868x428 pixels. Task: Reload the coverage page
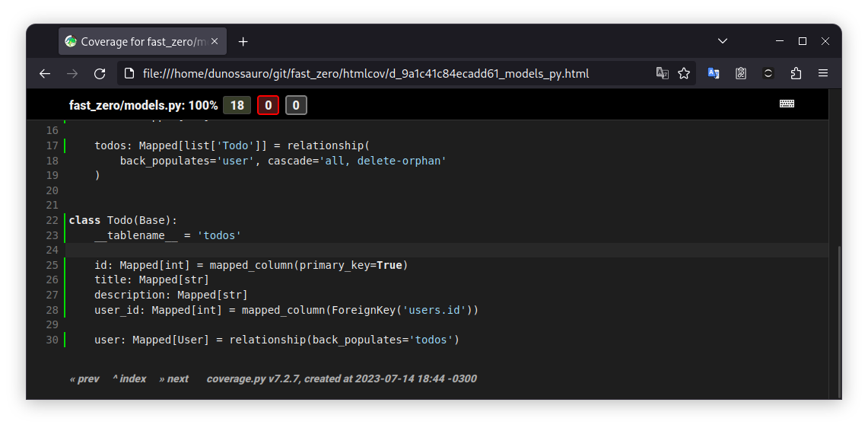[x=100, y=74]
